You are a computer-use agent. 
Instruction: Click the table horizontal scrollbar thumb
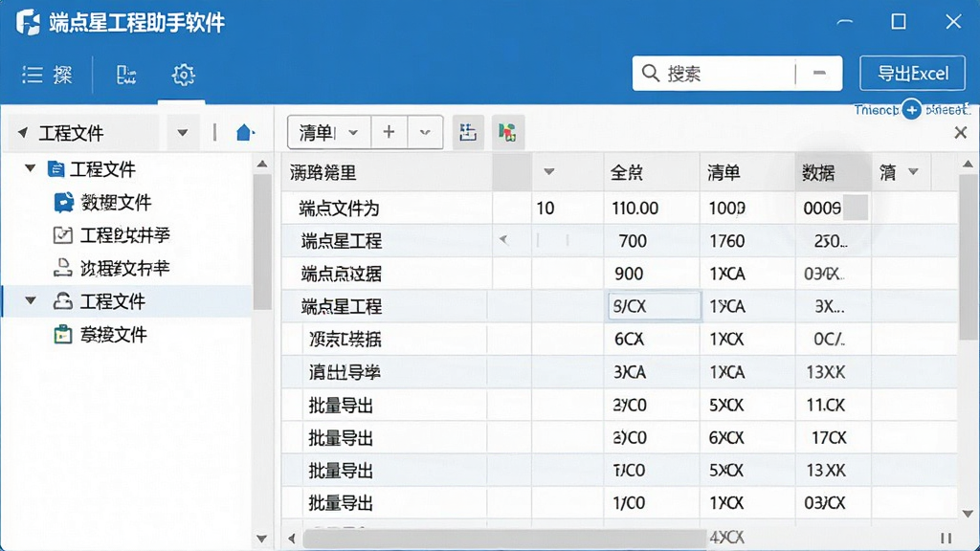point(505,538)
